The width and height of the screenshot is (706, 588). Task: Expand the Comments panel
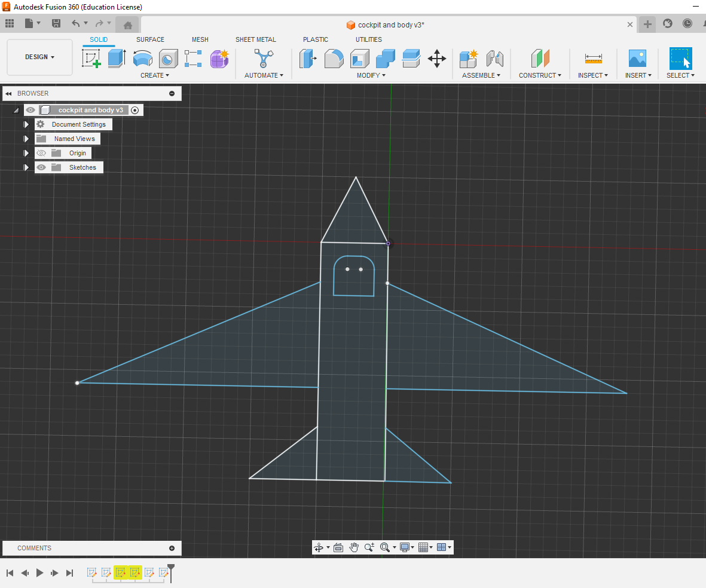(x=173, y=548)
